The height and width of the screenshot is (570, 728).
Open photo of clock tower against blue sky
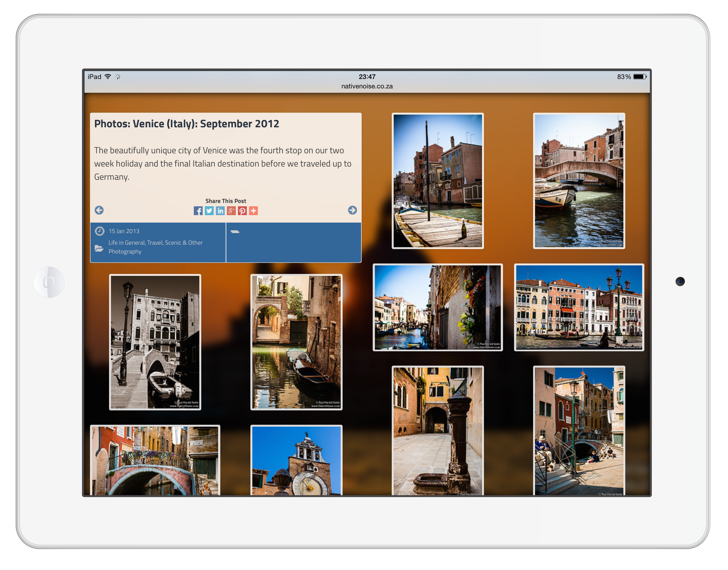click(296, 460)
